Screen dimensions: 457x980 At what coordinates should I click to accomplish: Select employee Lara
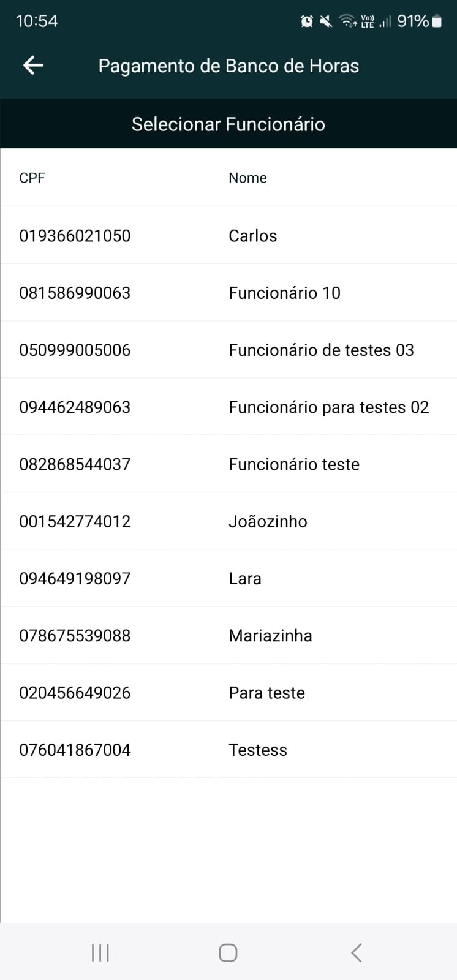click(245, 579)
